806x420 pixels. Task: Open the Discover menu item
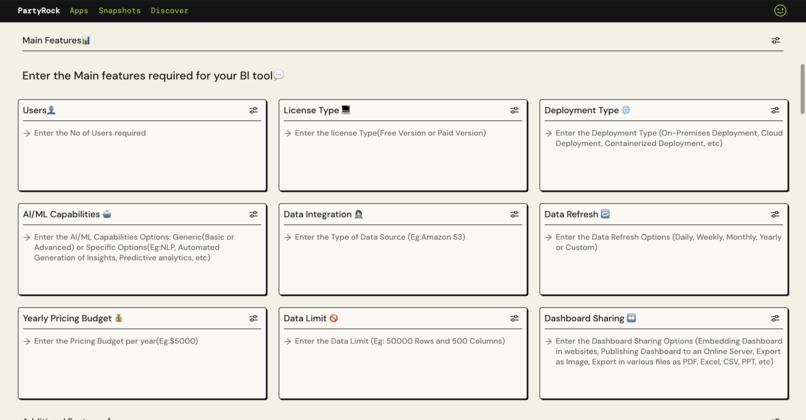[x=169, y=10]
